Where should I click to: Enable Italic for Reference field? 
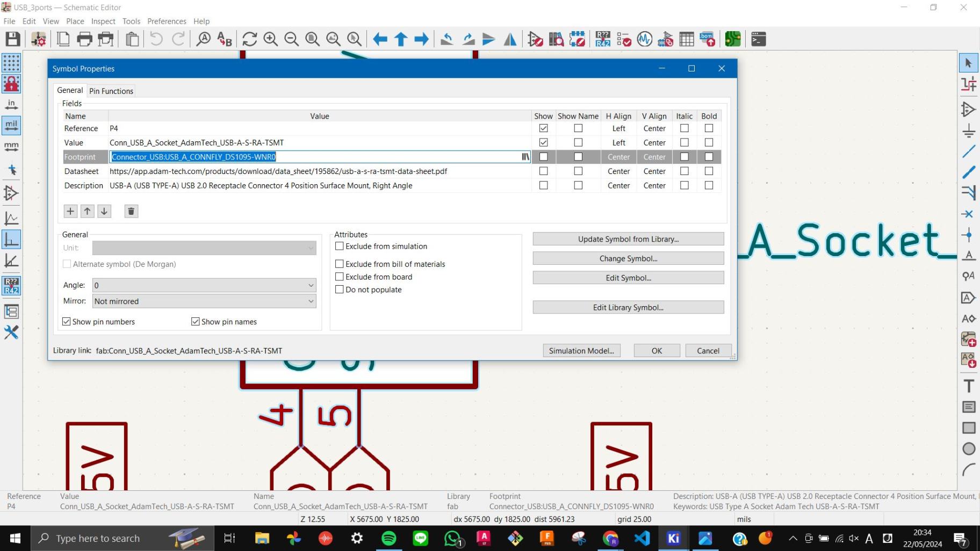(x=684, y=128)
